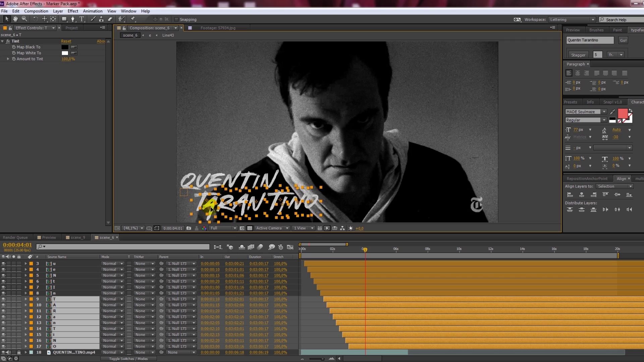Select the Hand tool in toolbar
The height and width of the screenshot is (362, 644).
pos(15,19)
